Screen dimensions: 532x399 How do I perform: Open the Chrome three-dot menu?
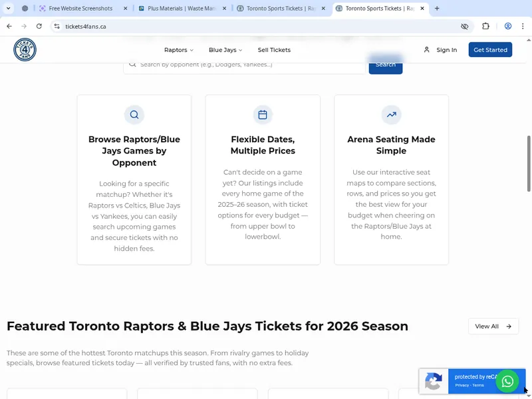pos(523,26)
